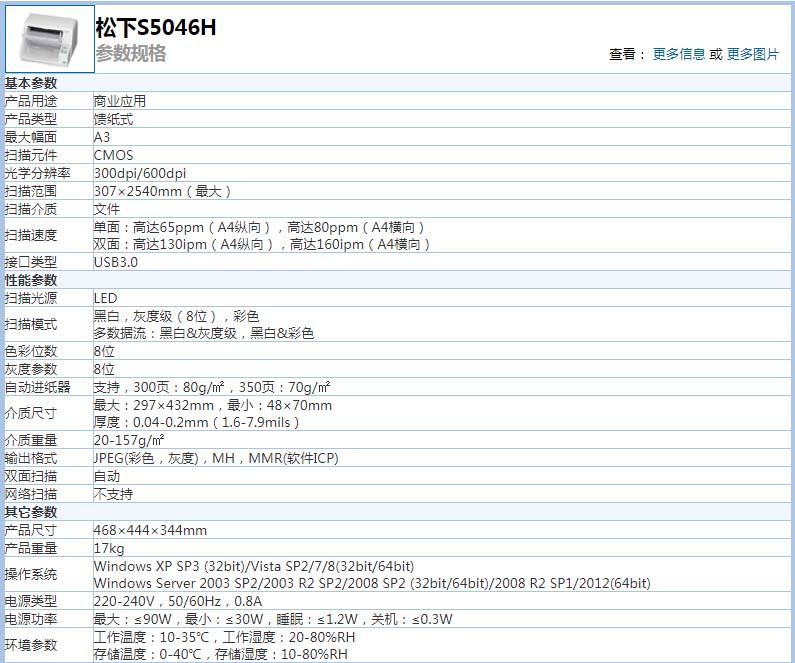This screenshot has width=795, height=663.
Task: Click the 220-240V，50/60Hz power type value
Action: pyautogui.click(x=178, y=601)
